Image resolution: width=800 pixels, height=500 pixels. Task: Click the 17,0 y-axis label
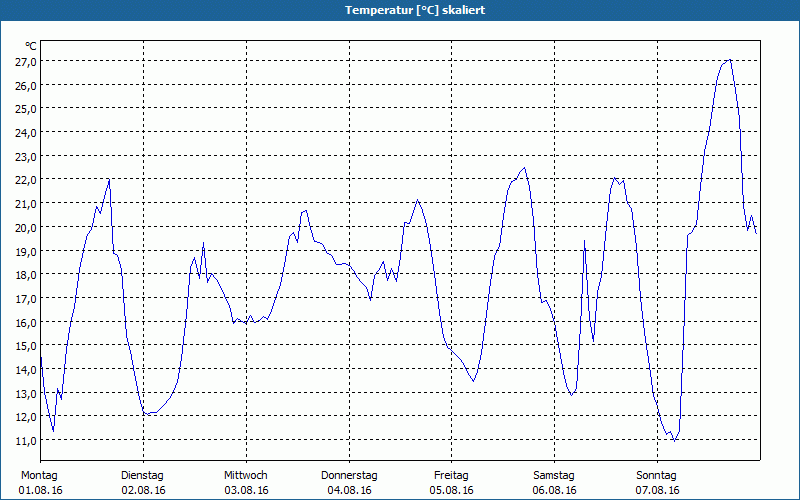pos(26,299)
